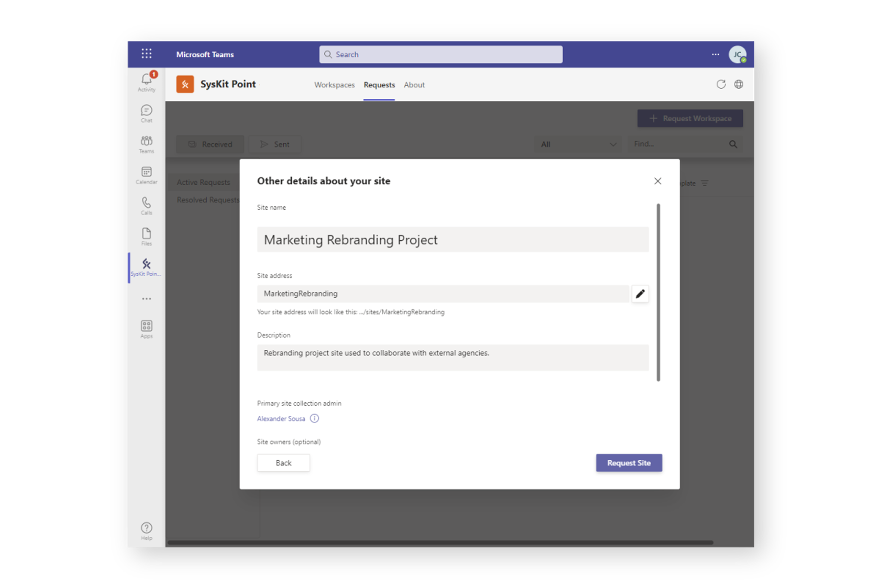
Task: Click inside the Teams search bar
Action: [440, 54]
